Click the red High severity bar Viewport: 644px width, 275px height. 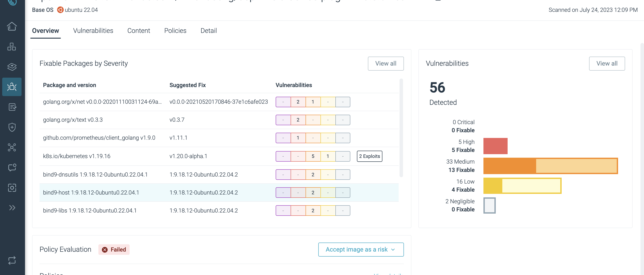(496, 146)
